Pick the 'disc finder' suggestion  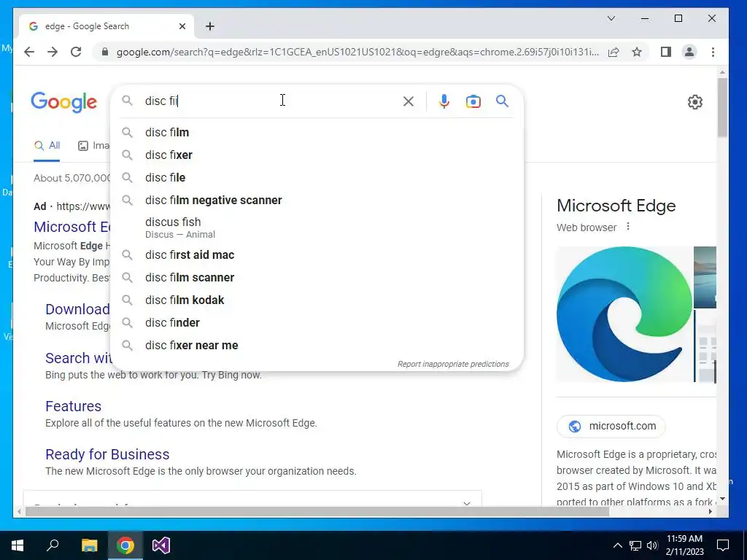pyautogui.click(x=317, y=322)
